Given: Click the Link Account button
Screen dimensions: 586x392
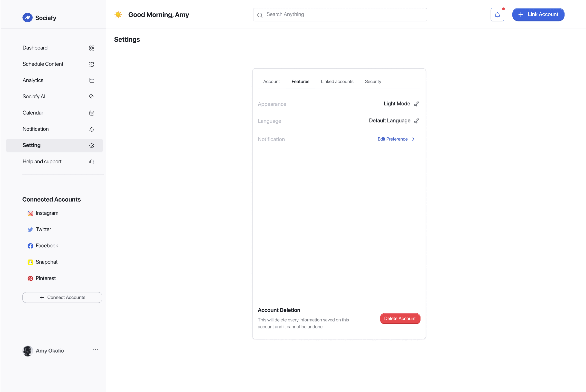Looking at the screenshot, I should (538, 15).
